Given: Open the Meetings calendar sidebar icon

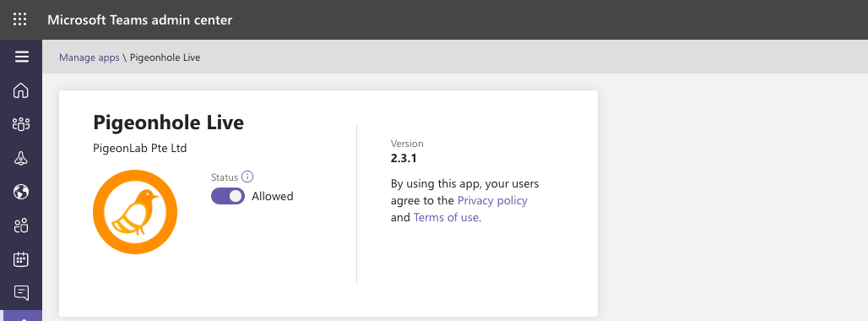Looking at the screenshot, I should (x=21, y=259).
